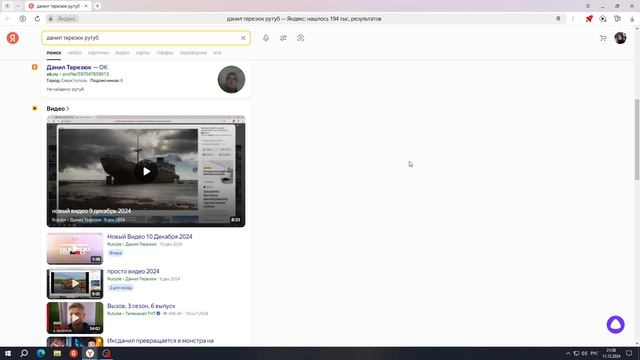Viewport: 640px width, 360px height.
Task: Open File Explorer from the taskbar
Action: (x=57, y=353)
